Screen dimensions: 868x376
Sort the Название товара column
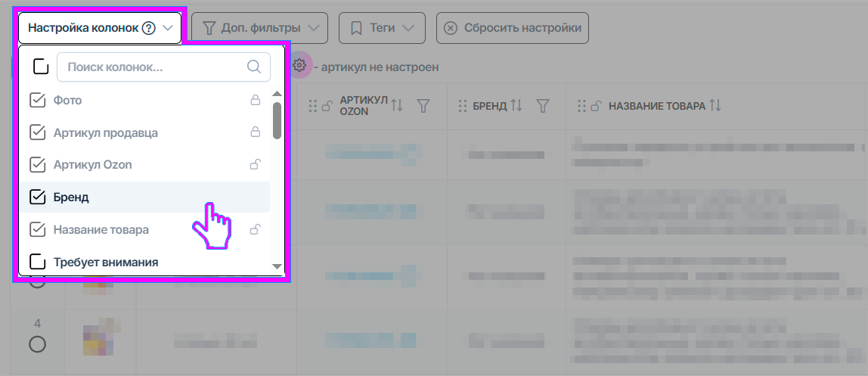pos(715,106)
